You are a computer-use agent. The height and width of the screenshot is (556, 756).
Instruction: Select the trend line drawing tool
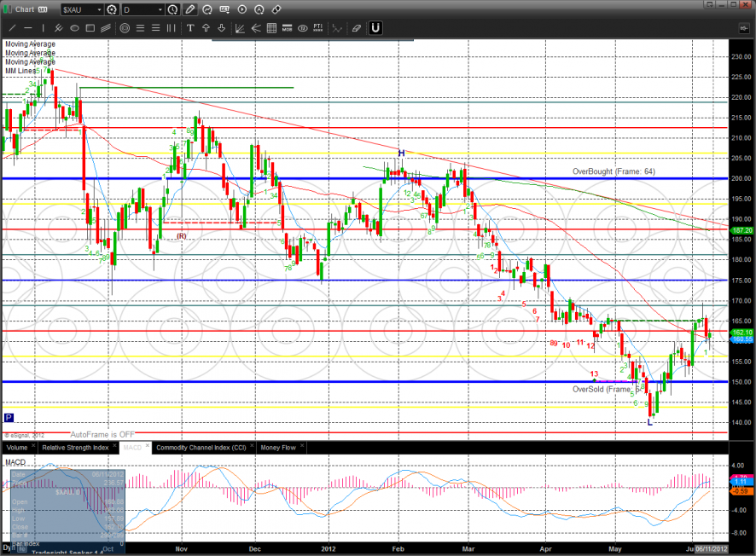pyautogui.click(x=11, y=28)
